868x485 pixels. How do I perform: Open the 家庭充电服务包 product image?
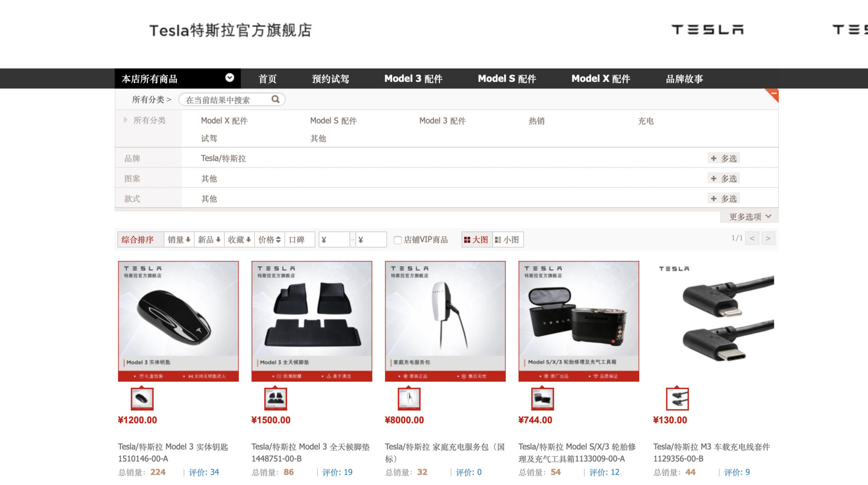coord(445,321)
